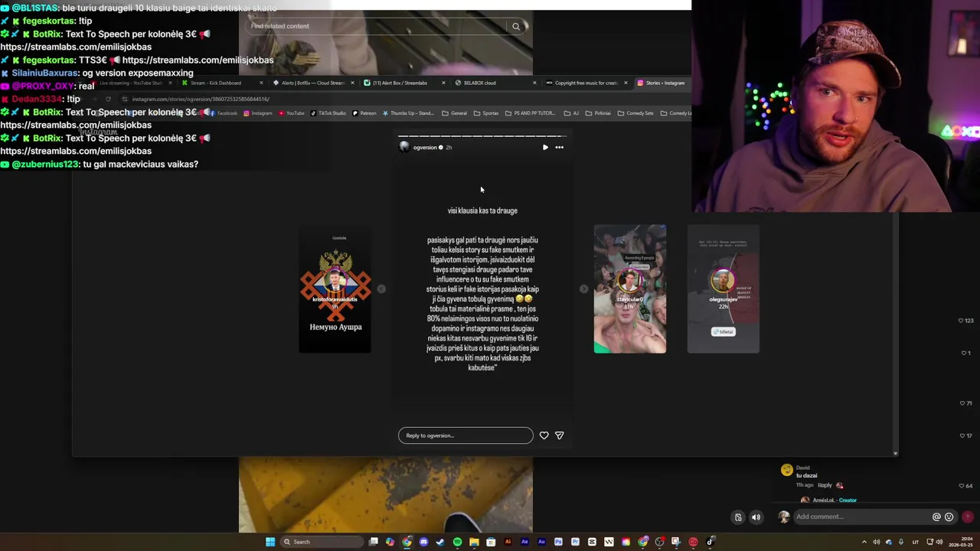Open Adobe After Effects from the taskbar
The image size is (980, 551).
click(524, 542)
